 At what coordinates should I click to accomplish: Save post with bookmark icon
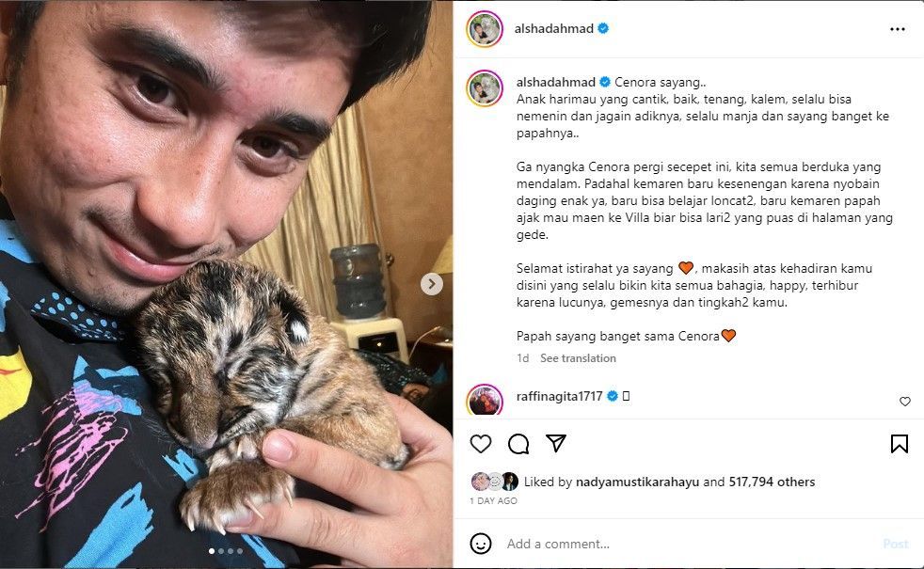pos(900,444)
